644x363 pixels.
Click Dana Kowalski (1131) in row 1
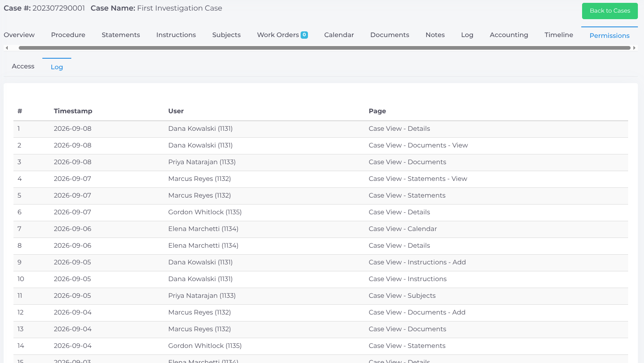point(200,129)
